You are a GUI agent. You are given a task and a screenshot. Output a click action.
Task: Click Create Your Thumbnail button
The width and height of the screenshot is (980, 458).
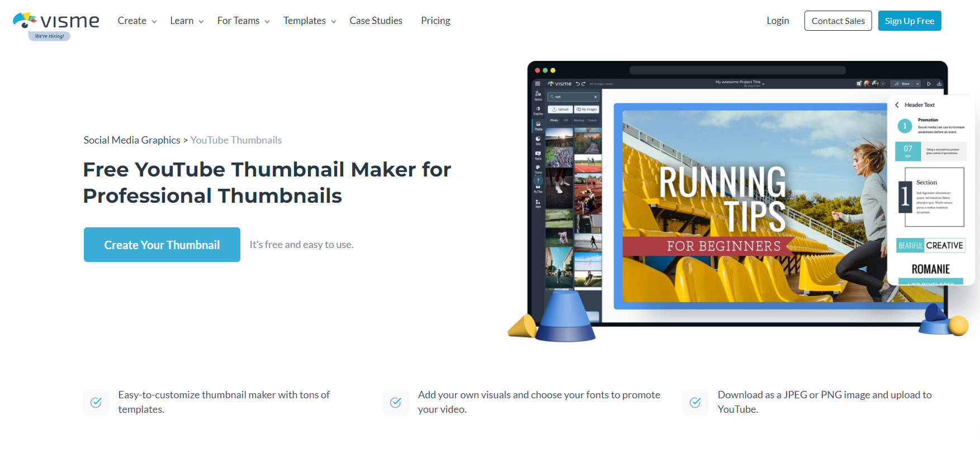(x=162, y=245)
